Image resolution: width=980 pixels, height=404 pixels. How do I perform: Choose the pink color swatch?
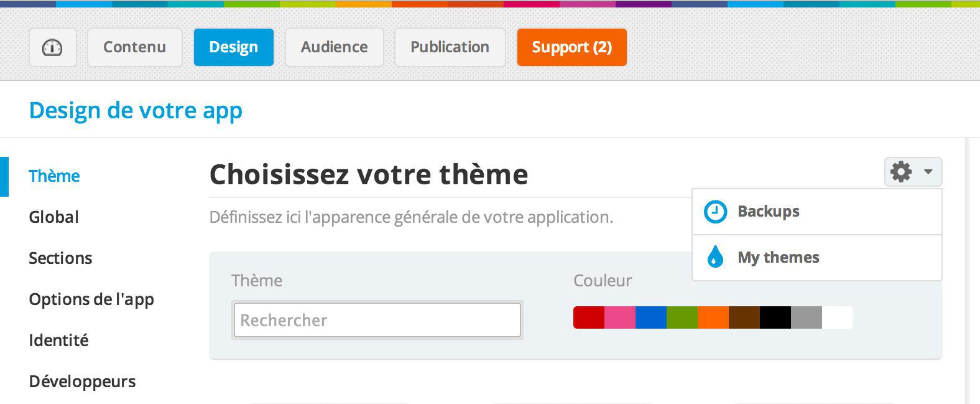tap(620, 317)
